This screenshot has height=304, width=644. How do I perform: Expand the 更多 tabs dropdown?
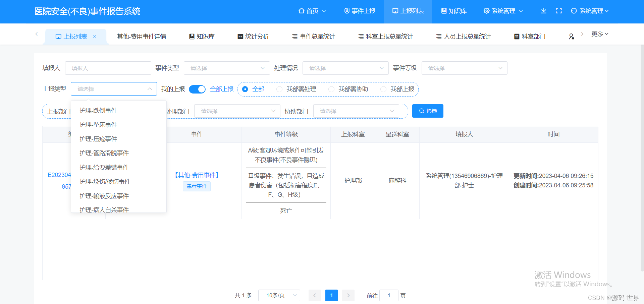pos(600,34)
